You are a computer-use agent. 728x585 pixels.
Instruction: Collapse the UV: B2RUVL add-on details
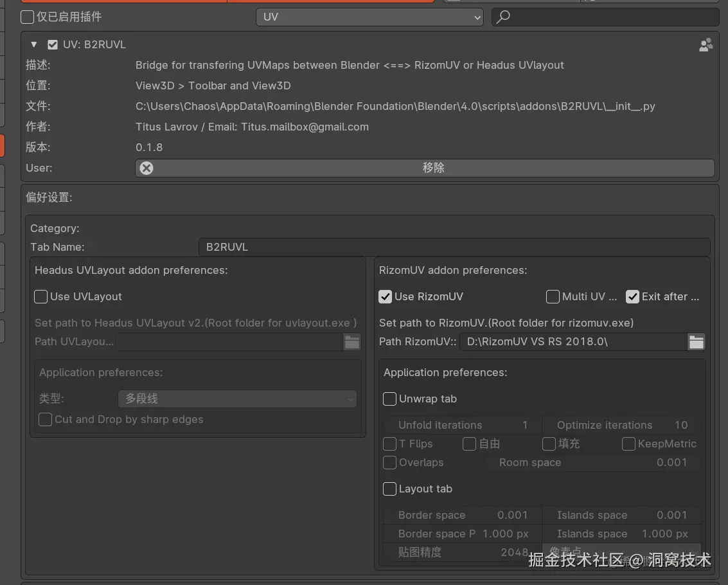(x=34, y=44)
